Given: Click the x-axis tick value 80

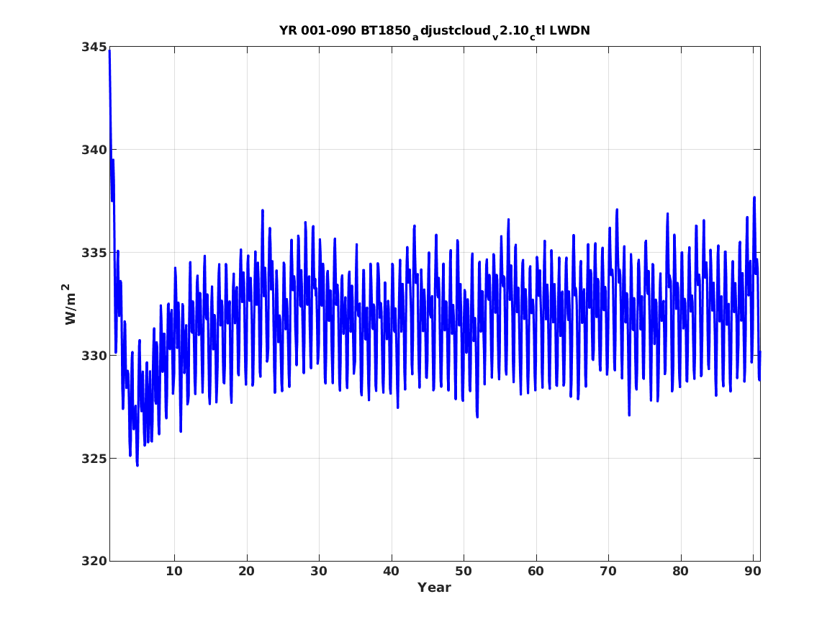Looking at the screenshot, I should pyautogui.click(x=680, y=571).
